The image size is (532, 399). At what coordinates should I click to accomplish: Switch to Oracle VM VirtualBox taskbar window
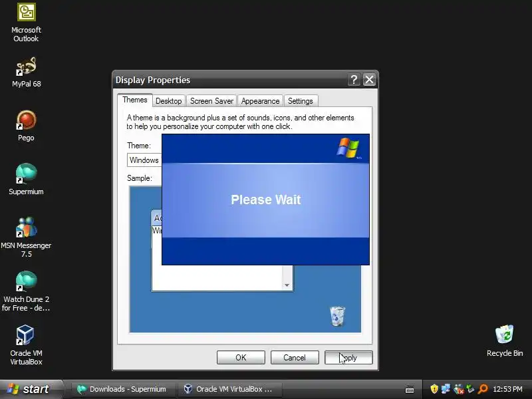click(231, 389)
